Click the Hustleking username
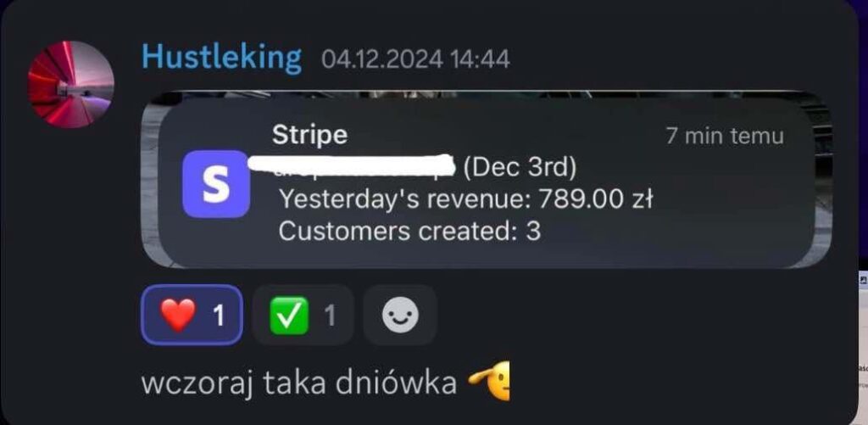Screen dimensions: 868x425 221,58
